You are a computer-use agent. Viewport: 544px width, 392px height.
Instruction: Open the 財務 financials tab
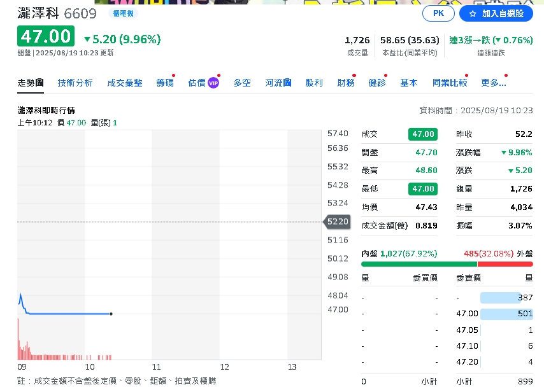click(x=345, y=82)
